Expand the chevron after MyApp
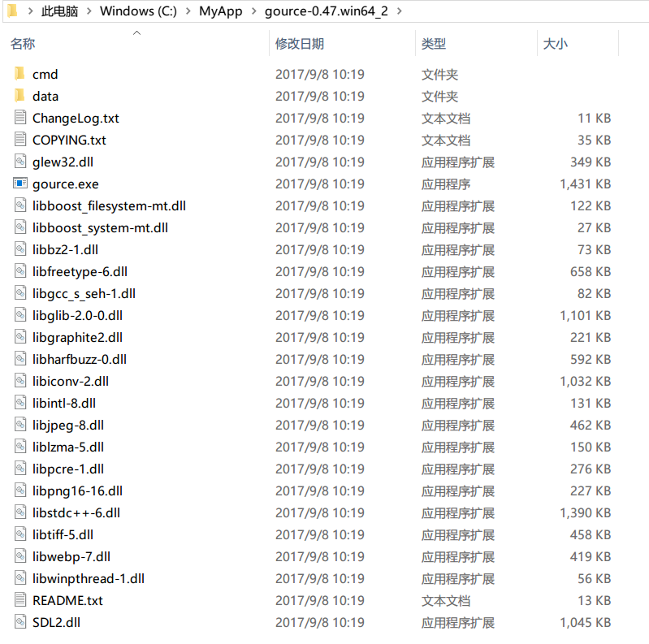The image size is (649, 644). click(x=253, y=11)
